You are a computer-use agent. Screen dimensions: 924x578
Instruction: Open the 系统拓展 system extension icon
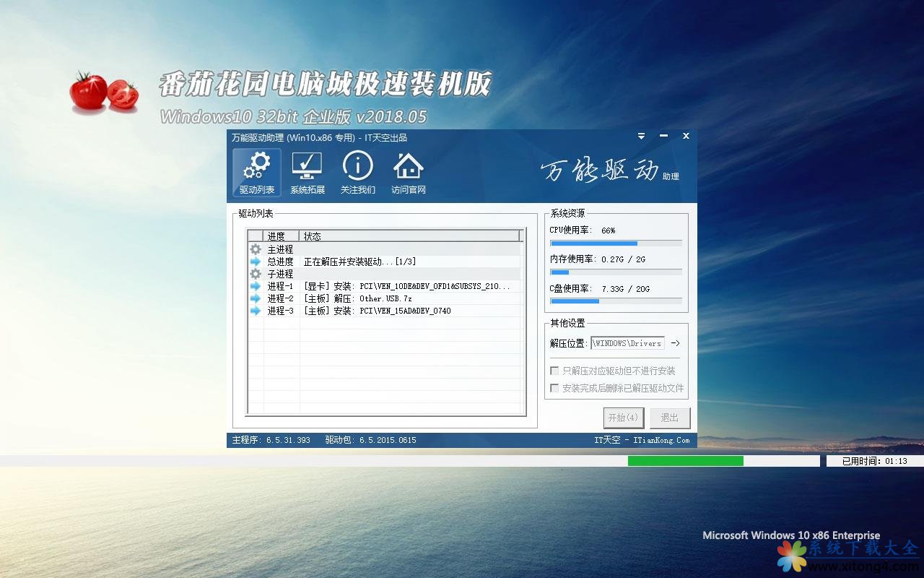308,173
